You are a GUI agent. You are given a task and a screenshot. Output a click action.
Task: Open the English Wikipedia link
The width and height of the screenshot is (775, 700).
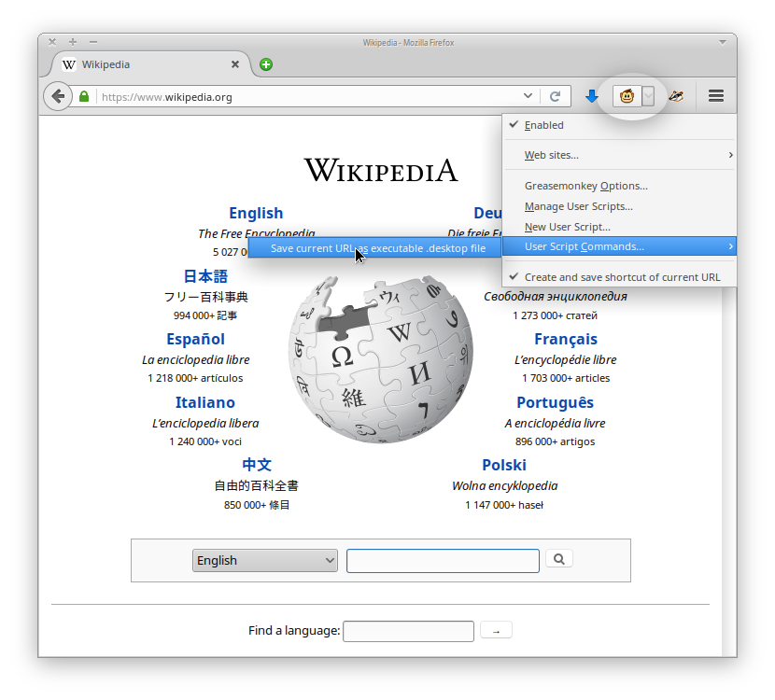pos(256,213)
